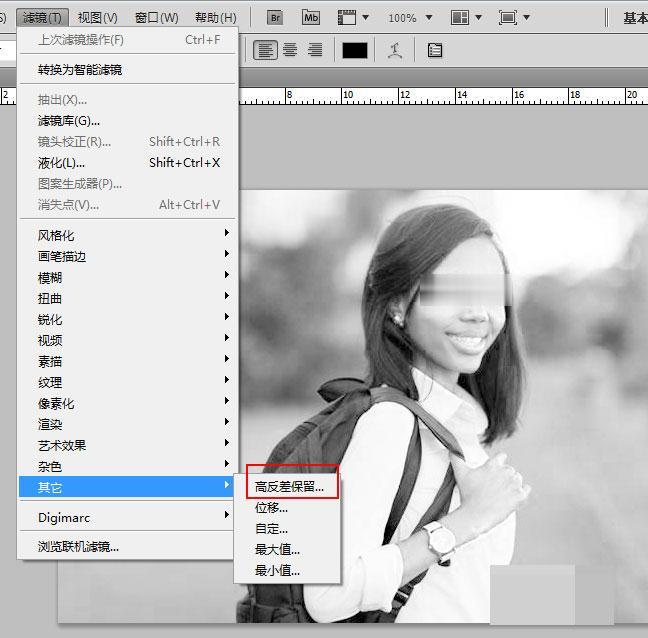Open the arrange documents icon
Image resolution: width=648 pixels, height=638 pixels.
460,18
